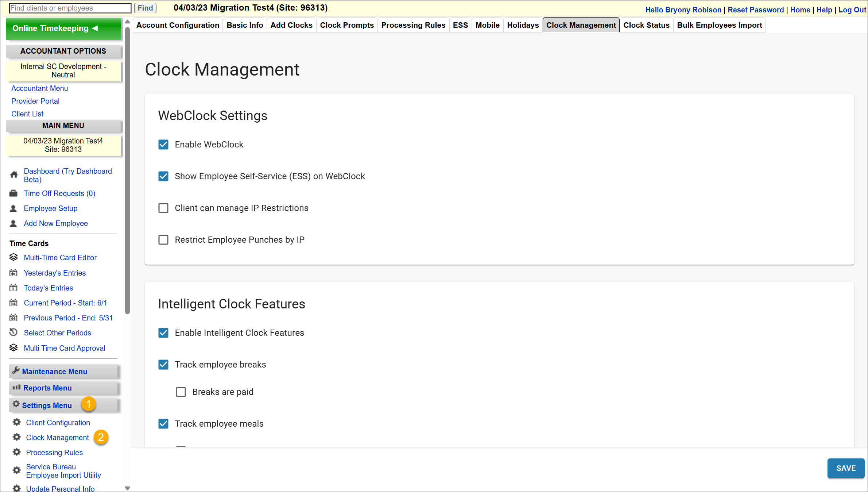Click the Today's Entries calendar icon
Image resolution: width=868 pixels, height=492 pixels.
(13, 288)
